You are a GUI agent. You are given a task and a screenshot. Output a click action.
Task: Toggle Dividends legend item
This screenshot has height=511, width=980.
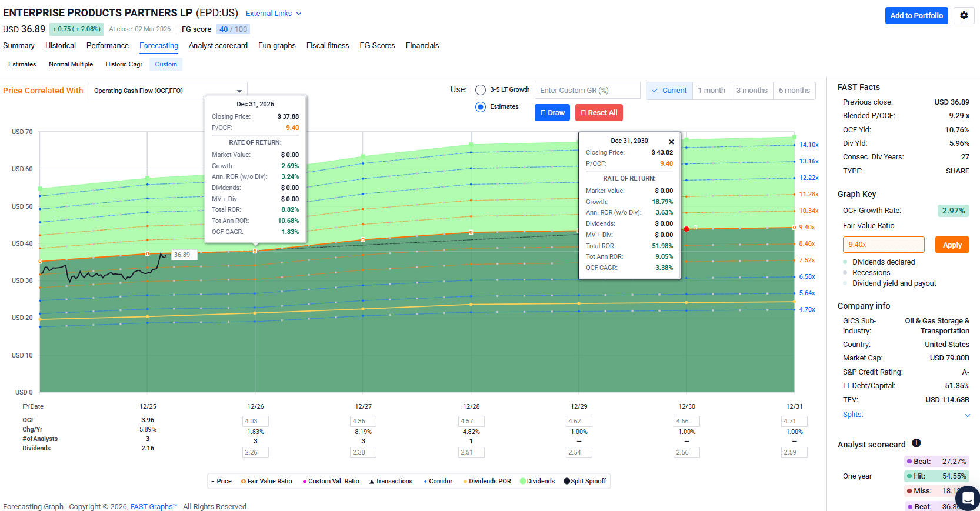pyautogui.click(x=538, y=481)
